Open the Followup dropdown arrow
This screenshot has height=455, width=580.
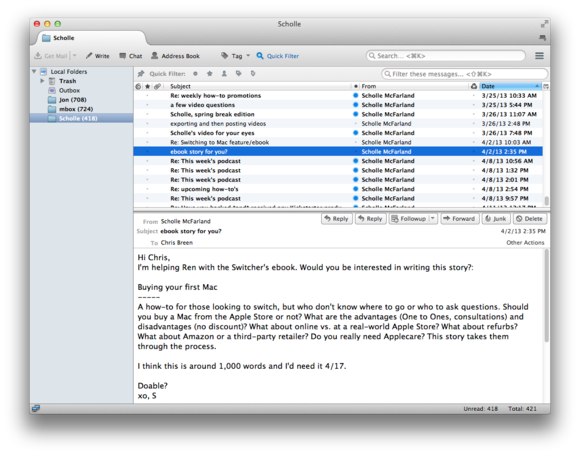(x=433, y=219)
